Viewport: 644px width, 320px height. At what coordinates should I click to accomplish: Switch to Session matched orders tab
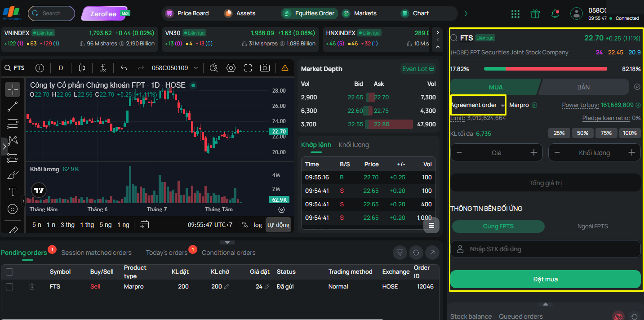tap(96, 253)
